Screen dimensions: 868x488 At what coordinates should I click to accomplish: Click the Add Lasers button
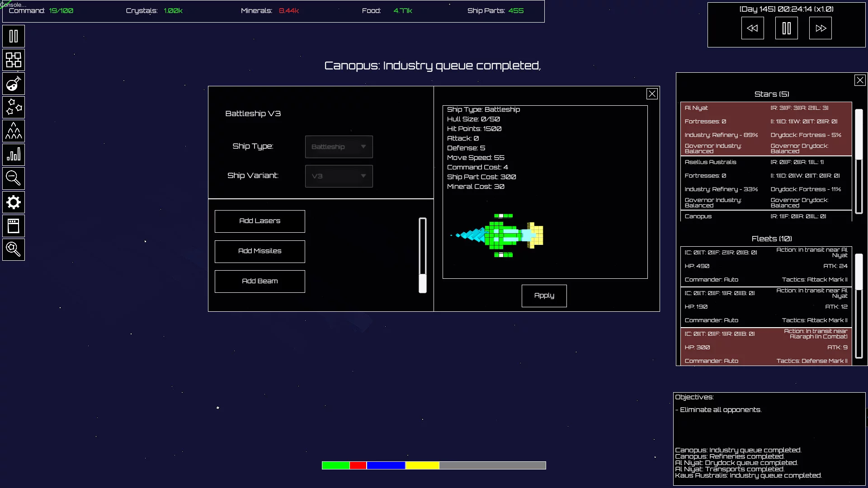pos(259,221)
